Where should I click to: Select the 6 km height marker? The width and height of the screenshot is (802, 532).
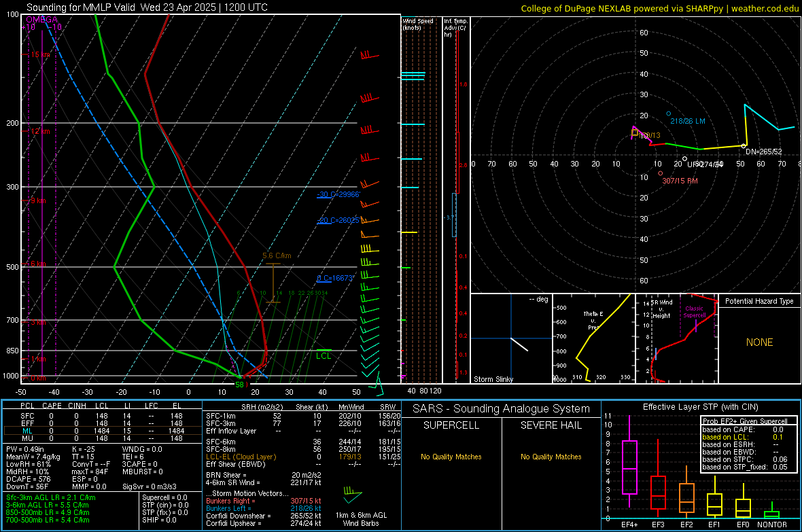38,264
